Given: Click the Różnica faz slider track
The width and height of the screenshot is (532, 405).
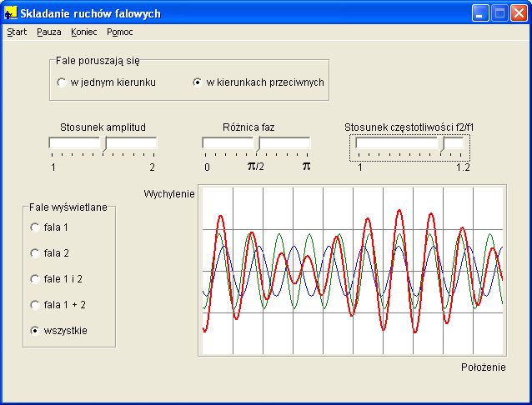Looking at the screenshot, I should click(256, 143).
